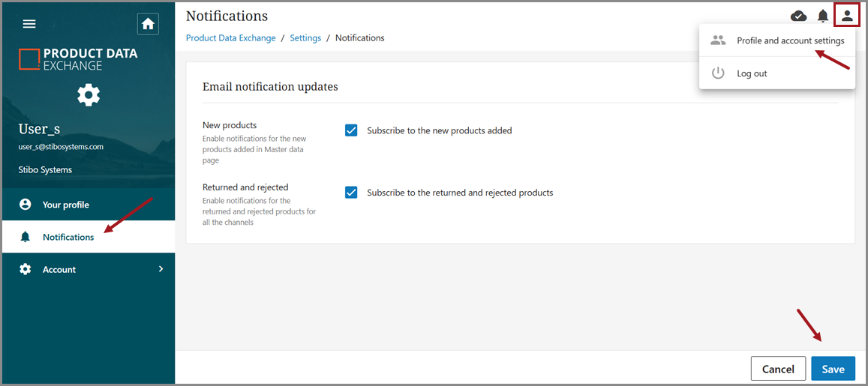This screenshot has height=386, width=868.
Task: Click the Home icon button
Action: (x=148, y=24)
